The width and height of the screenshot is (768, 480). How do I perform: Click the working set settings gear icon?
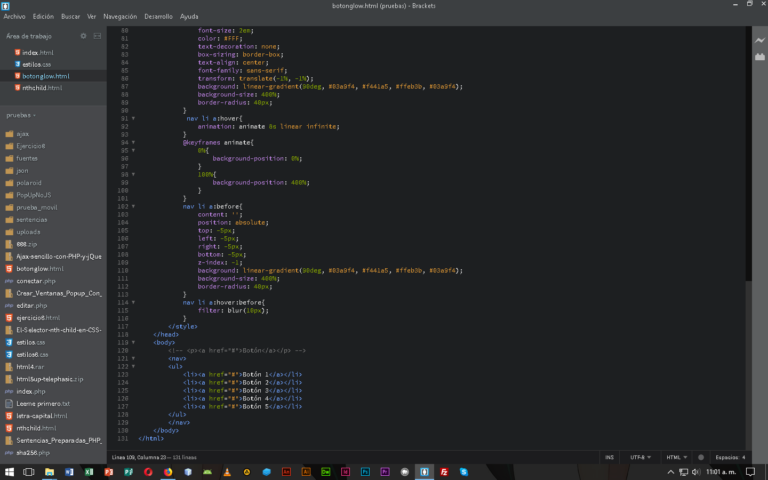pyautogui.click(x=83, y=36)
